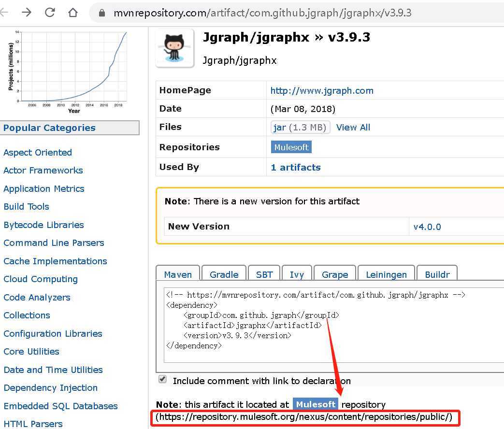
Task: Click the "Repositories" row label
Action: click(x=189, y=147)
